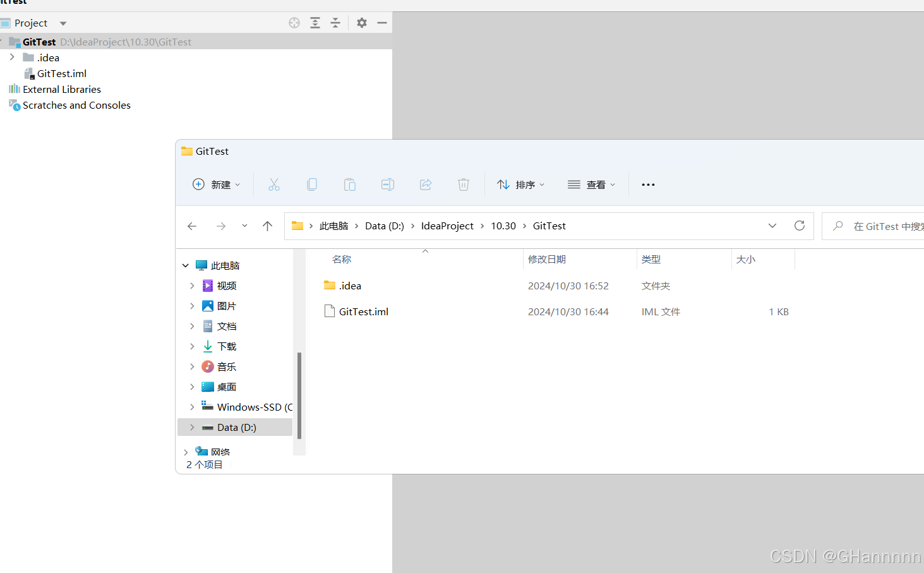Open the IntelliJ Project panel settings gear

[x=361, y=23]
